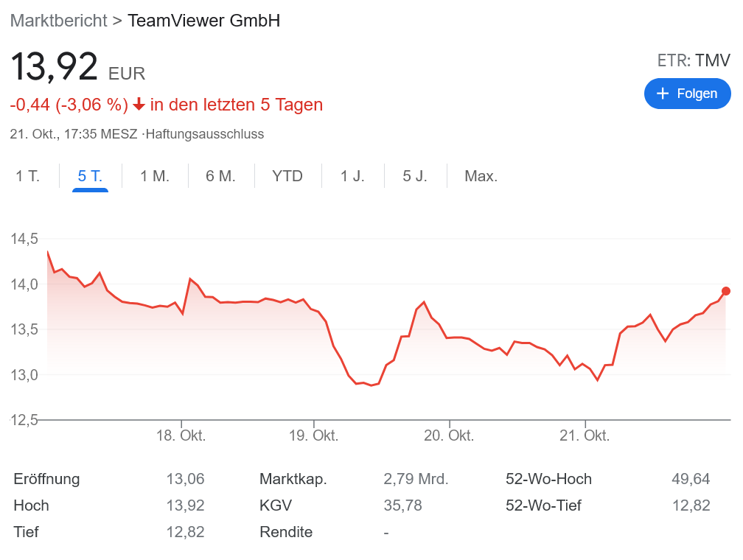Click the red downward arrow indicator
This screenshot has height=560, width=743.
[137, 105]
